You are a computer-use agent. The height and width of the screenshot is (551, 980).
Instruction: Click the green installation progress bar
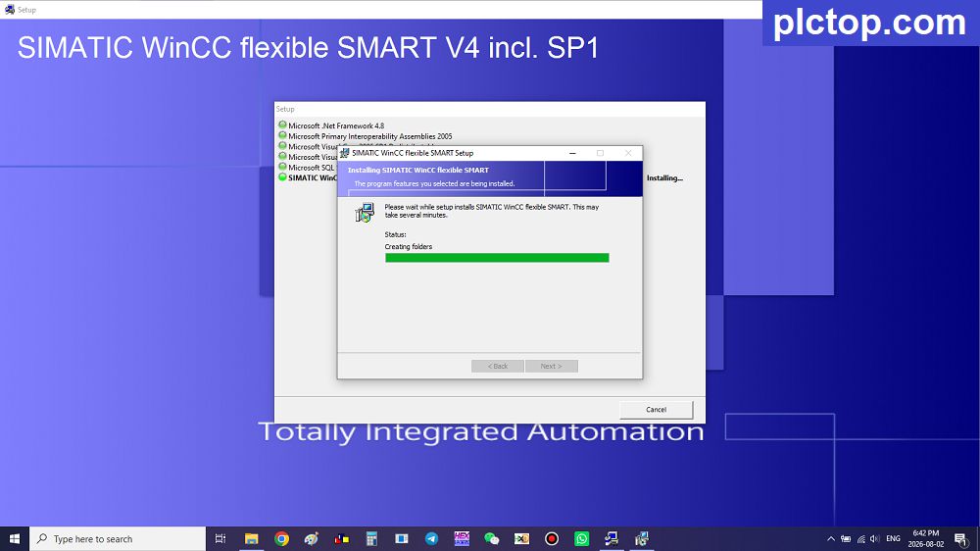pyautogui.click(x=497, y=258)
